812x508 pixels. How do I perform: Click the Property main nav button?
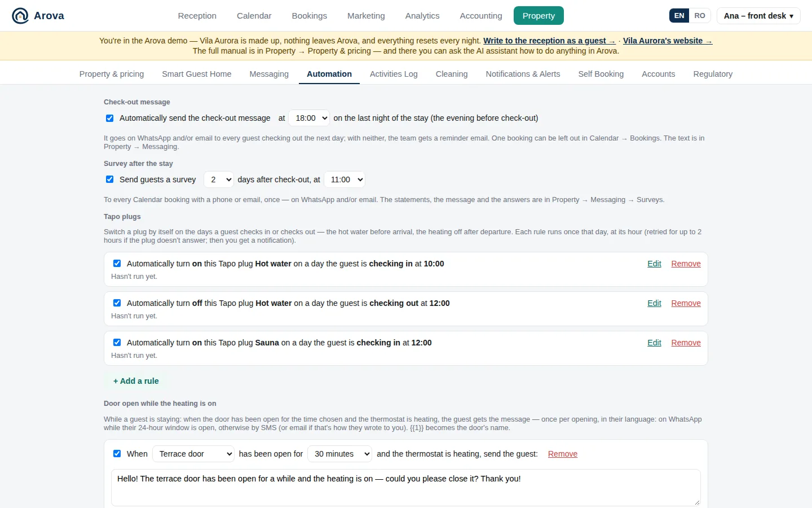tap(539, 16)
